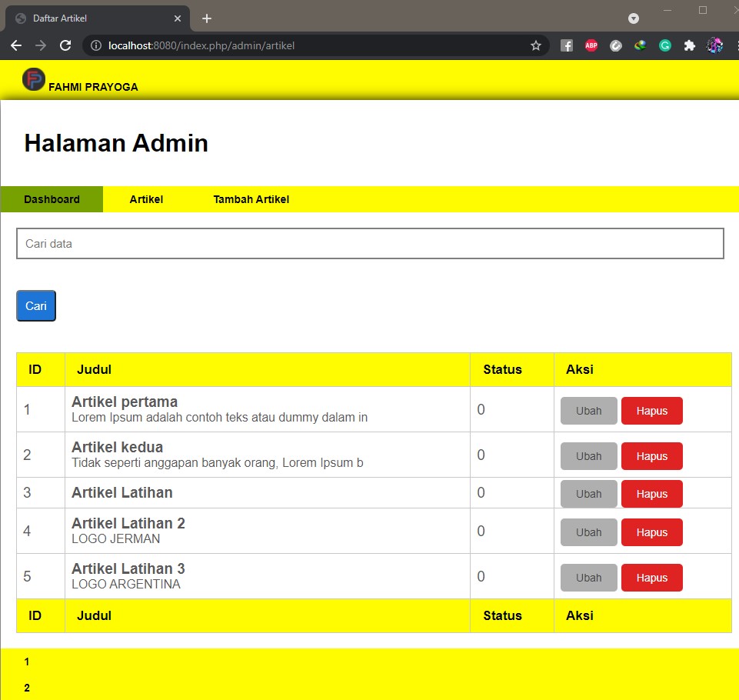739x700 pixels.
Task: Click the Cari search button
Action: [35, 305]
